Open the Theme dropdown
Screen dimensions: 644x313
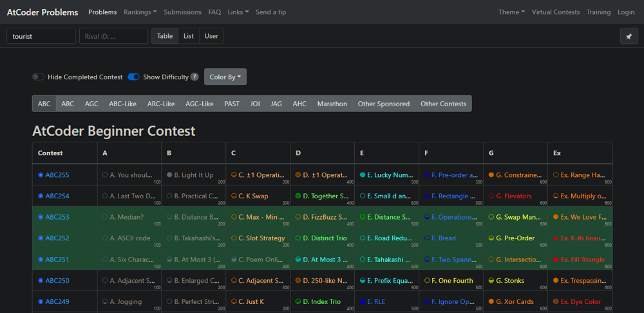(x=512, y=12)
